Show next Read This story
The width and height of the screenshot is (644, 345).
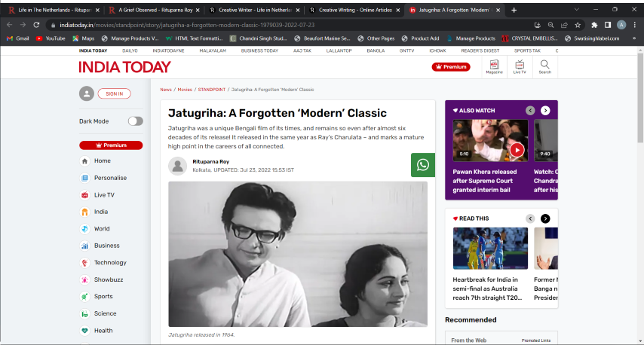pos(545,218)
